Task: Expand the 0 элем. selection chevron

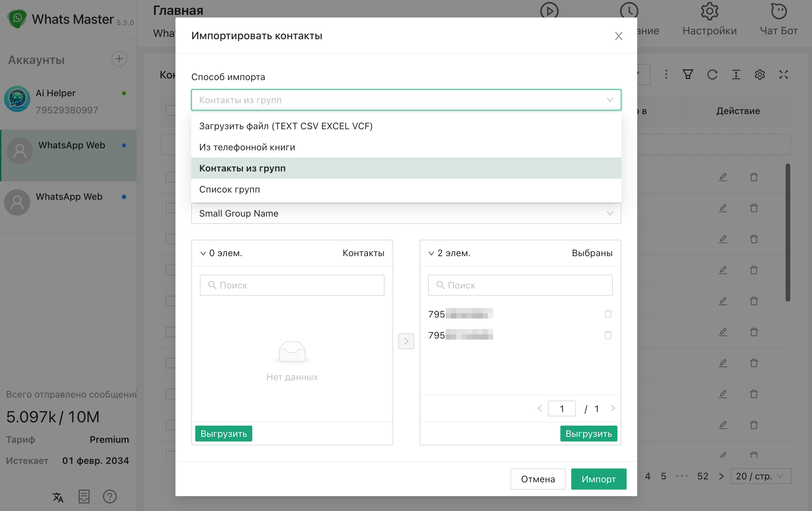Action: pos(203,253)
